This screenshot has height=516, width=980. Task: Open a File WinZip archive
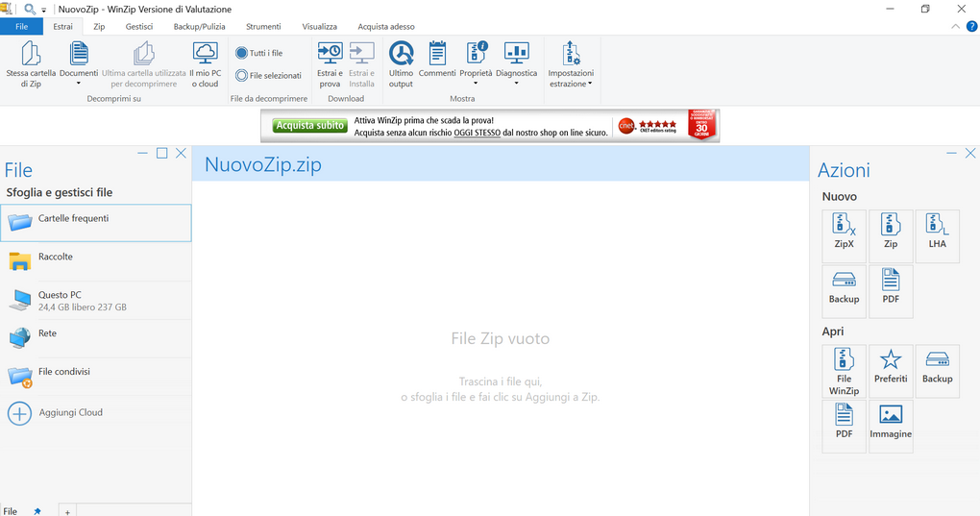[x=844, y=371]
